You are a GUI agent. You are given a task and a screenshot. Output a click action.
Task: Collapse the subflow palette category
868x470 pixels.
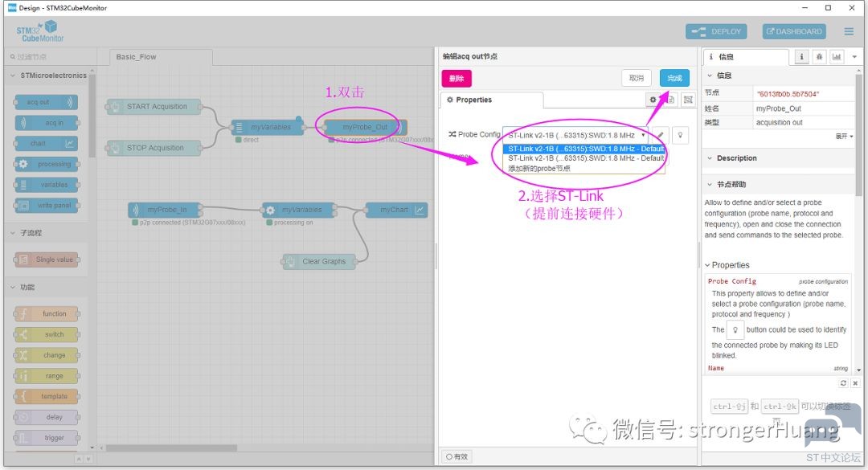pos(47,233)
